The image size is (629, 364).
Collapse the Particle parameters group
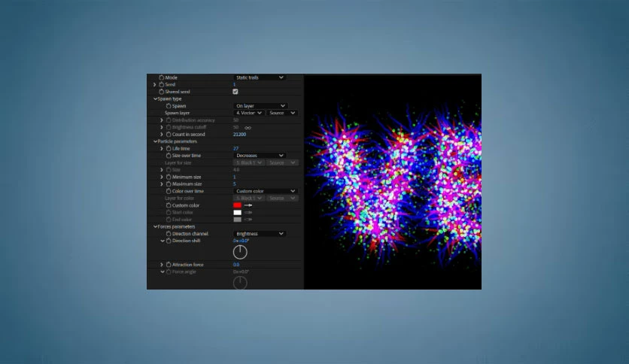point(155,141)
